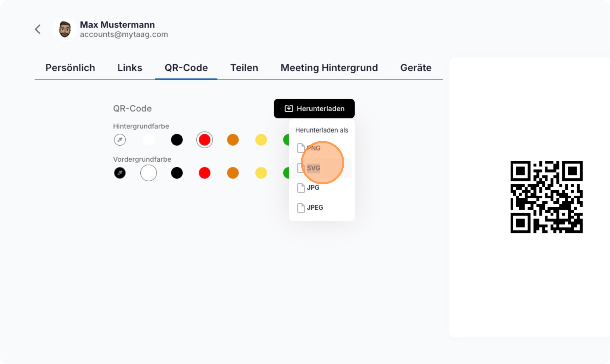Switch to the Persönlich tab
The width and height of the screenshot is (610, 364).
click(70, 68)
